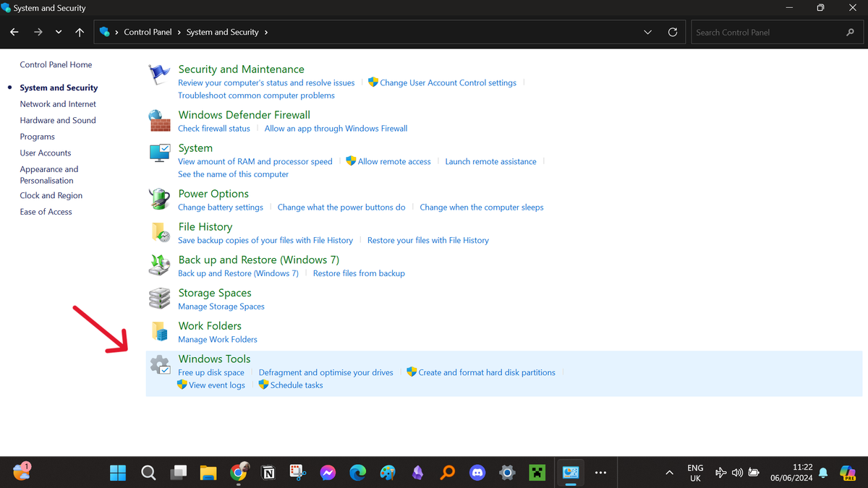Click the Back up and Restore drive icon
Screen dimensions: 868x488
(159, 265)
